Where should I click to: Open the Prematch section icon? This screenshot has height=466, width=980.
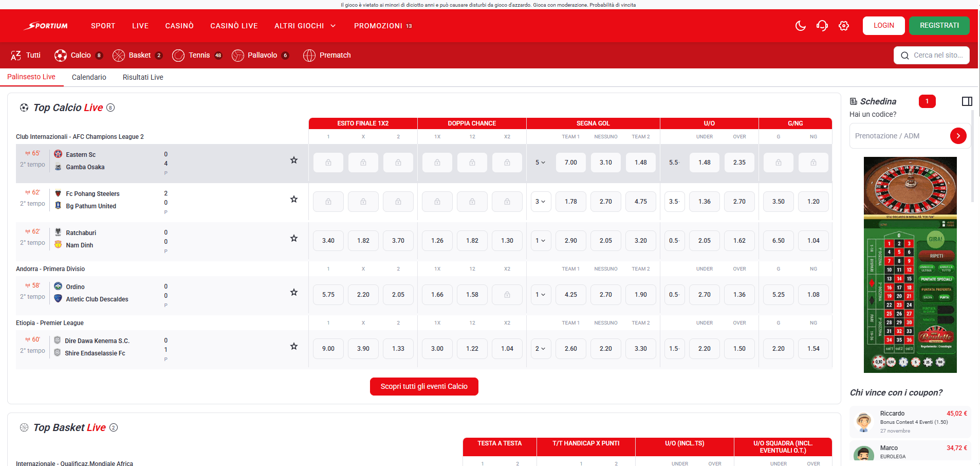[309, 55]
